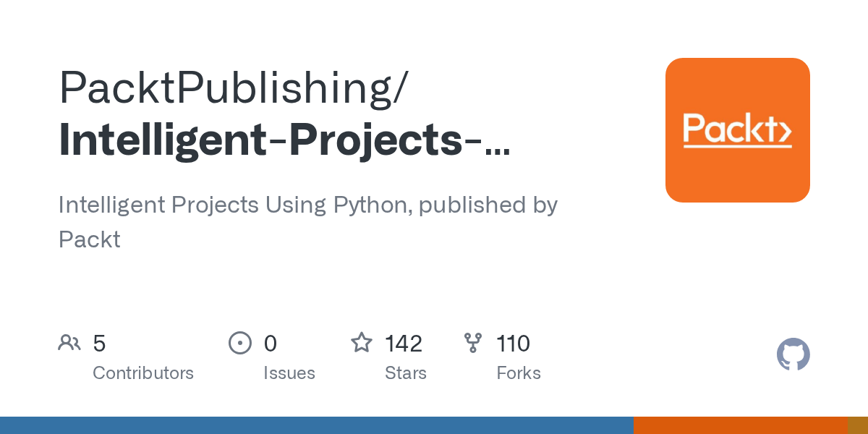868x434 pixels.
Task: Click the white Packt wordmark in logo
Action: pyautogui.click(x=738, y=130)
